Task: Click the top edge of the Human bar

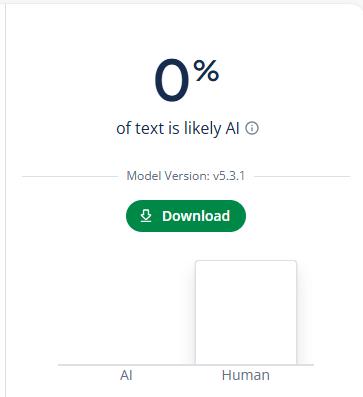Action: (x=246, y=261)
